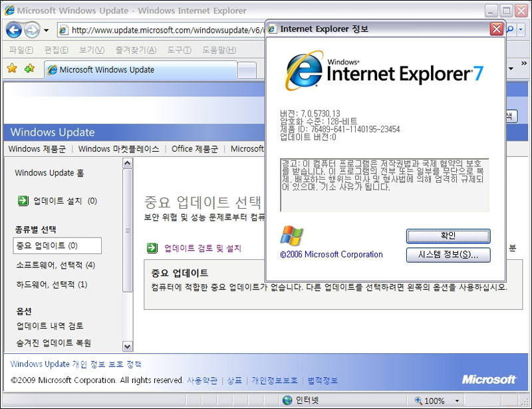This screenshot has width=532, height=409.
Task: Open Office 제품군 link
Action: [195, 149]
